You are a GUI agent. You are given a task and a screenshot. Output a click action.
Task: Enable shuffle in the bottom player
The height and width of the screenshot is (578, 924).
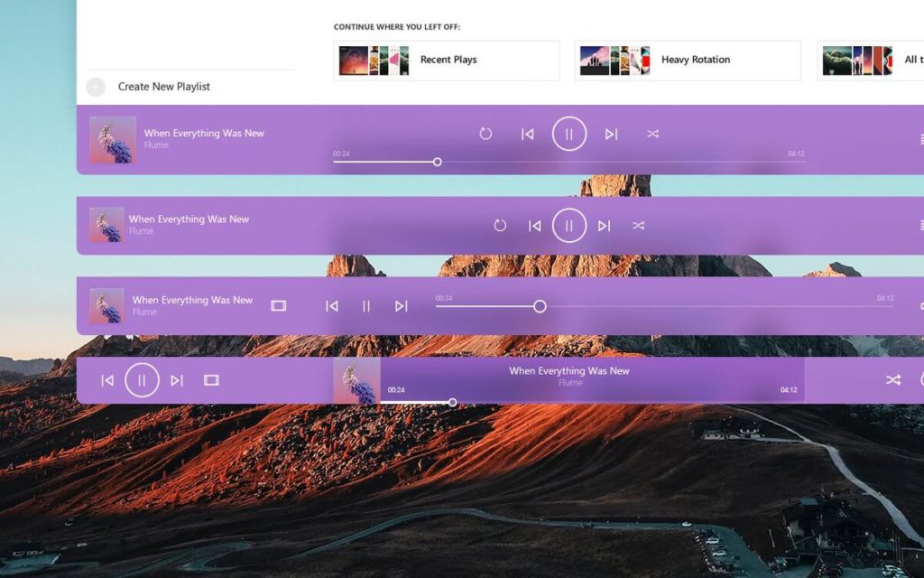[892, 380]
